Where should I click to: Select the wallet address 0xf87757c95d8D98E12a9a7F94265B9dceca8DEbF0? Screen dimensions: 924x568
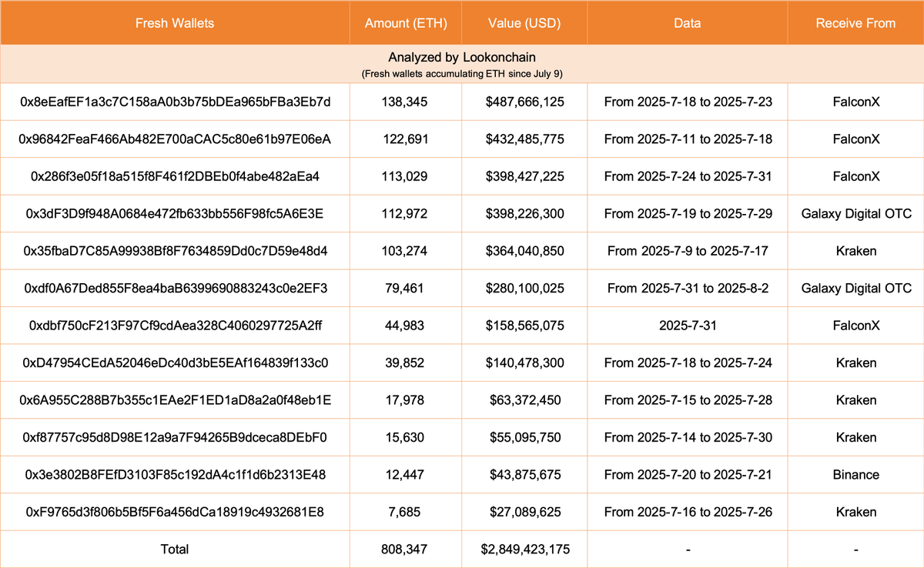[x=175, y=437]
